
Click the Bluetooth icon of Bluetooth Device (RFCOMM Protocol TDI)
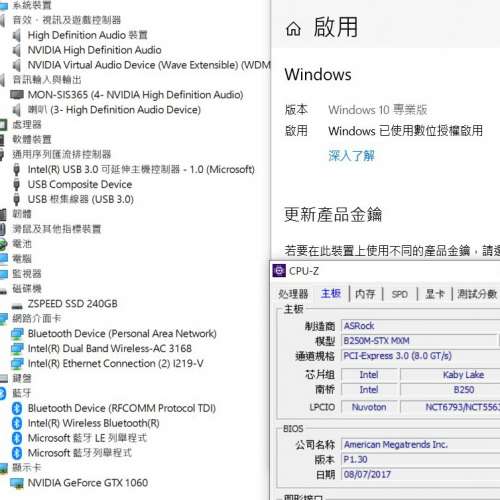tap(17, 408)
